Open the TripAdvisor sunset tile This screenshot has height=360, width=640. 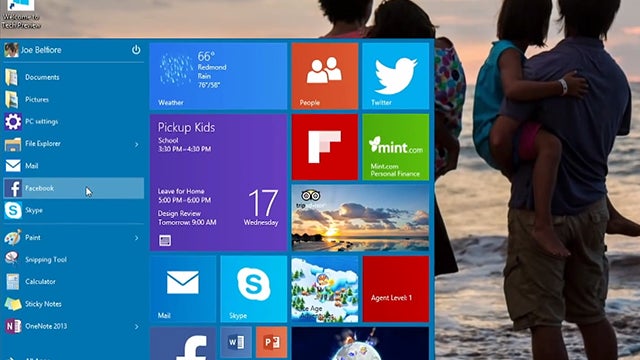360,218
